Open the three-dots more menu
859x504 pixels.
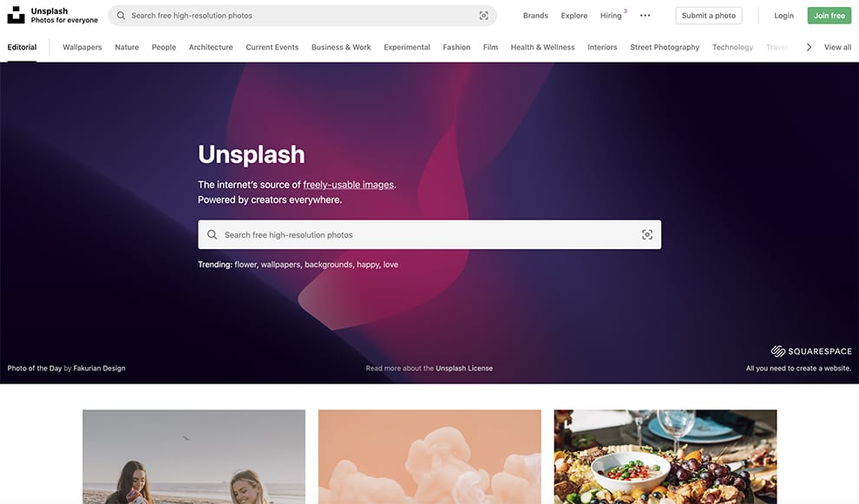[x=646, y=16]
